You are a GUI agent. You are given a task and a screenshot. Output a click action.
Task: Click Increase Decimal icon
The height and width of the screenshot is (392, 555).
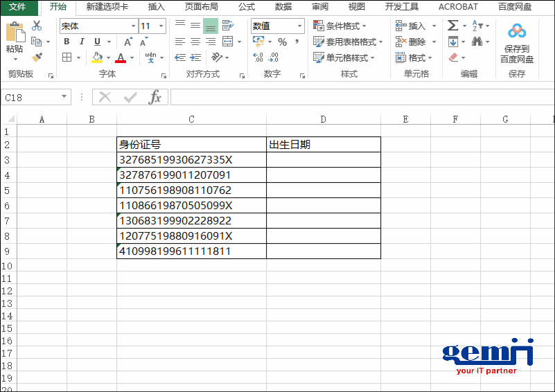tap(258, 58)
